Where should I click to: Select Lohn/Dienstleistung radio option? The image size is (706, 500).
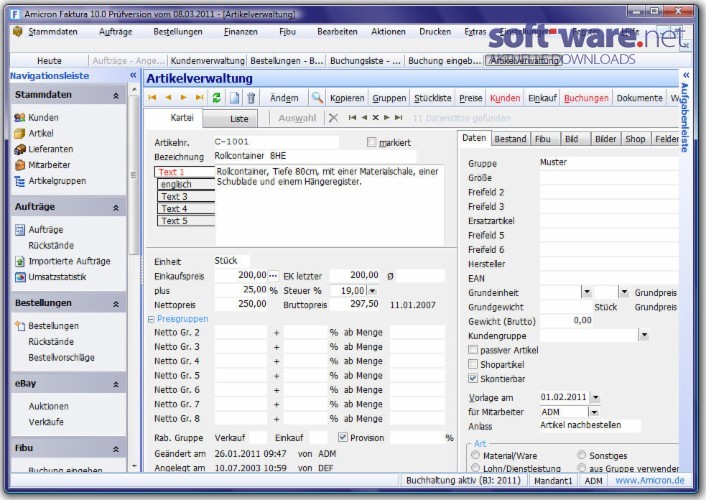pos(475,468)
